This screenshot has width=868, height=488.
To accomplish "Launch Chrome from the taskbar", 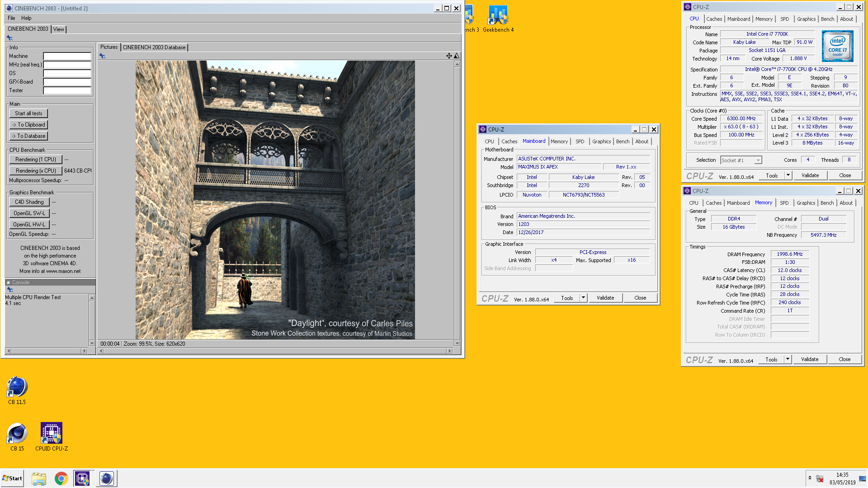I will tap(61, 479).
